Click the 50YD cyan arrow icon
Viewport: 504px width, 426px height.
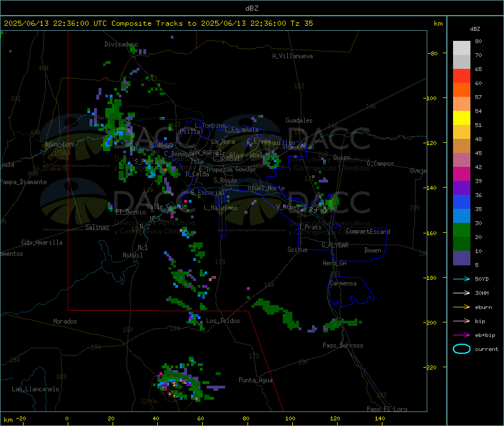pyautogui.click(x=461, y=279)
